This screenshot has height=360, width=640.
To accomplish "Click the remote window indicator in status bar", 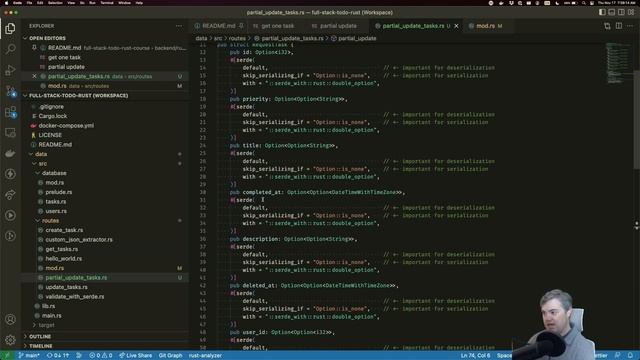I will pos(7,356).
